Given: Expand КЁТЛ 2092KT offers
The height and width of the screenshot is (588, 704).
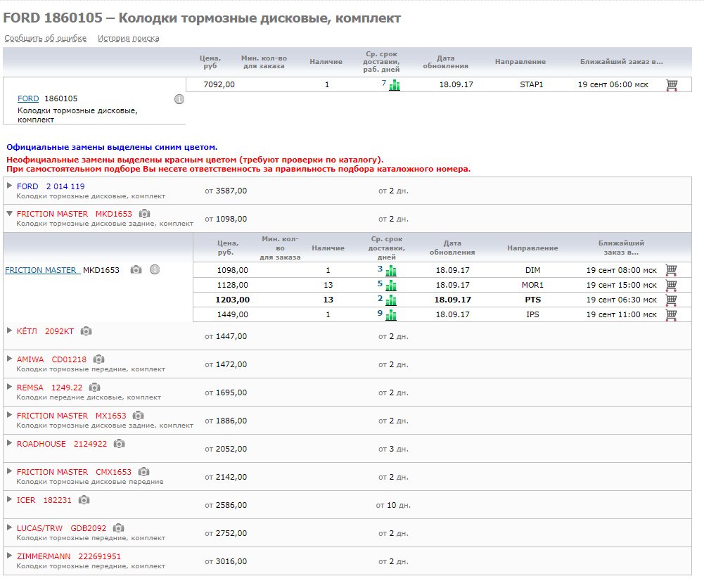Looking at the screenshot, I should click(9, 331).
